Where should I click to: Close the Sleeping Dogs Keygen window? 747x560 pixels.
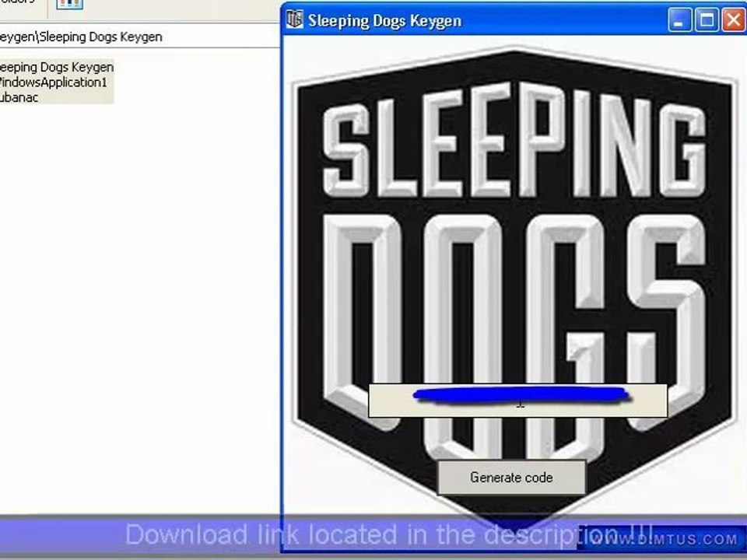pos(734,20)
